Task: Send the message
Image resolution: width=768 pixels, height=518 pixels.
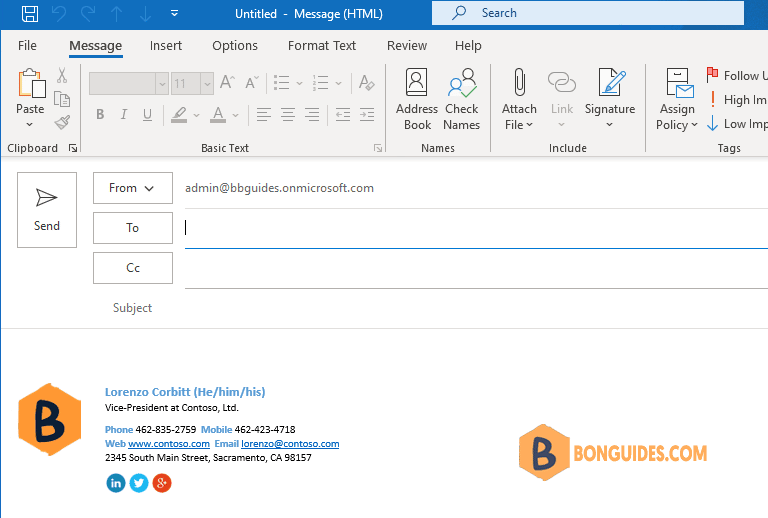Action: coord(47,210)
